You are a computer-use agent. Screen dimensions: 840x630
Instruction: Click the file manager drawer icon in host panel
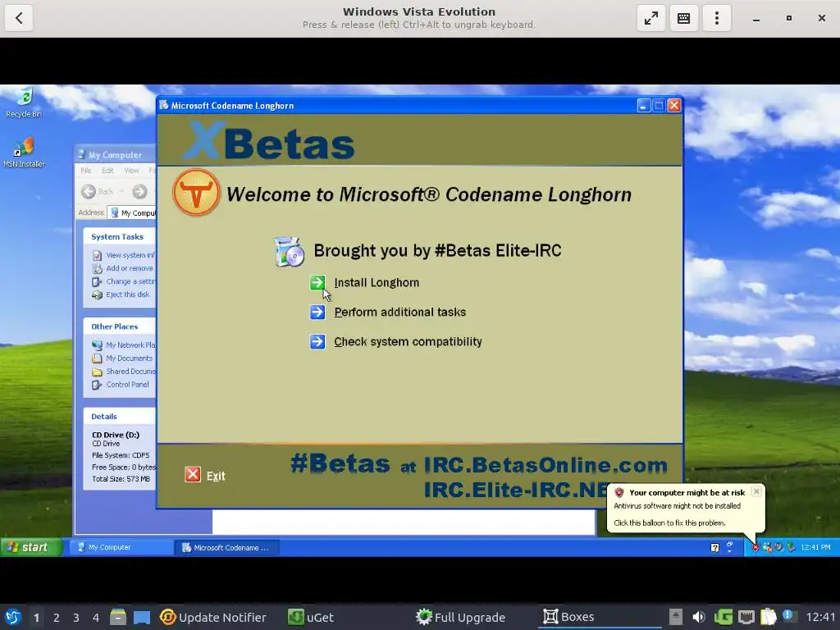click(x=118, y=617)
